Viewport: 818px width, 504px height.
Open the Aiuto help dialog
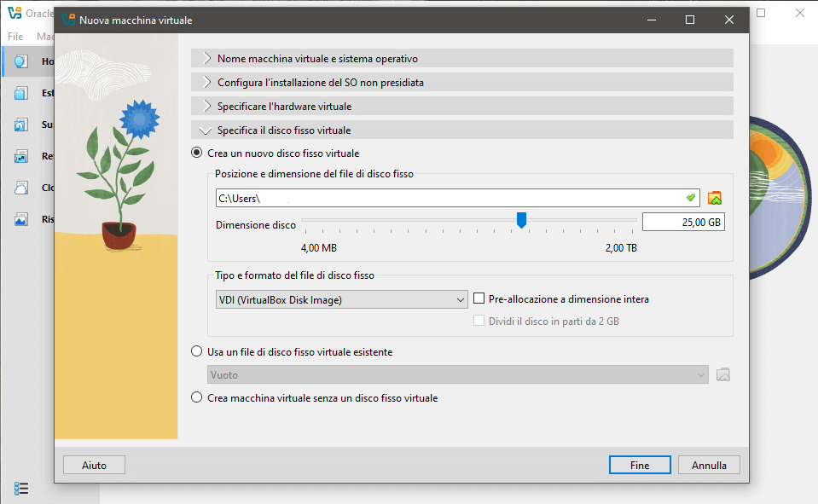94,465
